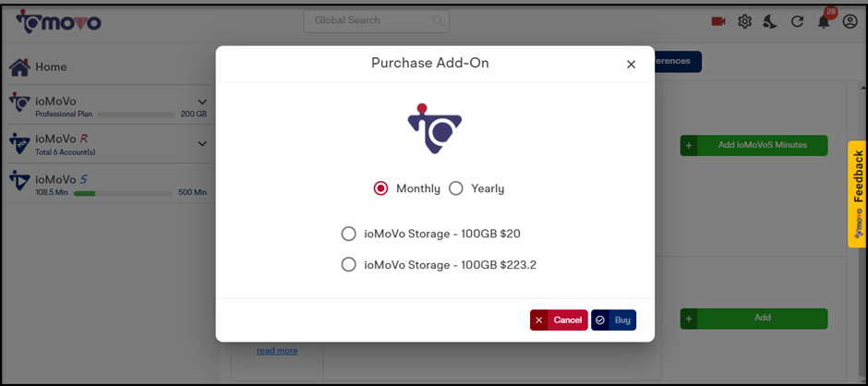Screen dimensions: 868x386
Task: Click the Purchase Add-On title text
Action: click(430, 63)
